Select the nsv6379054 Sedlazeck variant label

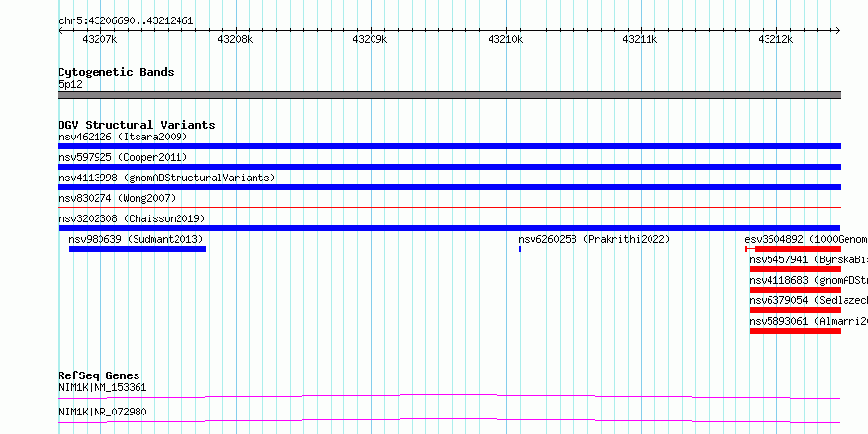coord(809,300)
